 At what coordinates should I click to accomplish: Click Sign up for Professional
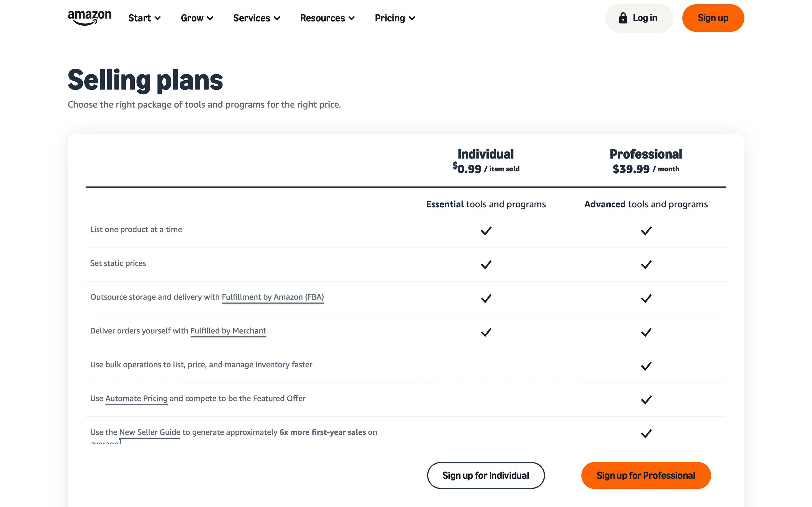point(646,475)
